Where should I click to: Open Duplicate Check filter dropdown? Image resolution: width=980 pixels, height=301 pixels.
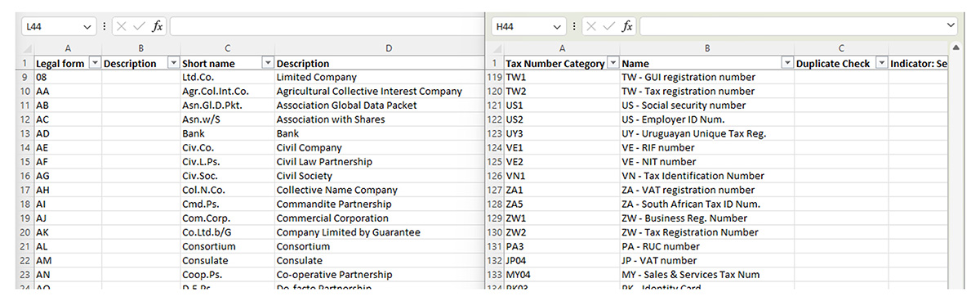pos(881,63)
